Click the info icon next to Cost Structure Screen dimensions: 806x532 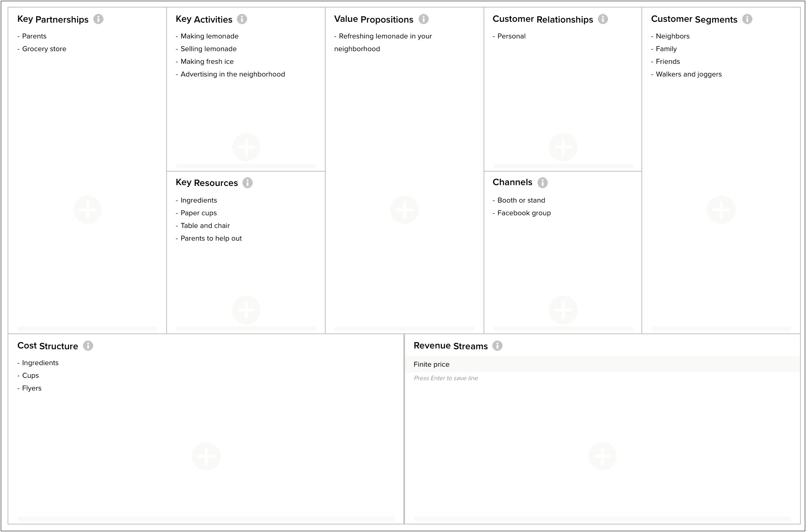(90, 346)
